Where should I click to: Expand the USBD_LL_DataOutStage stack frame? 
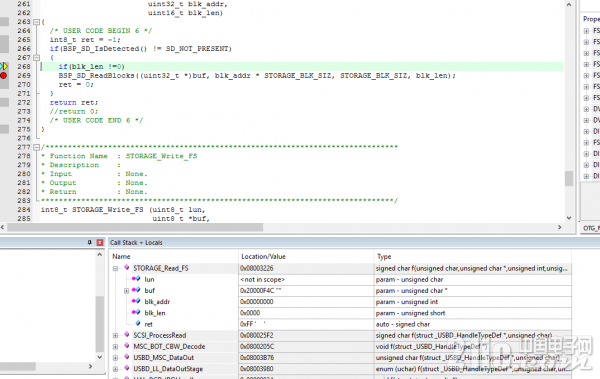tap(115, 369)
